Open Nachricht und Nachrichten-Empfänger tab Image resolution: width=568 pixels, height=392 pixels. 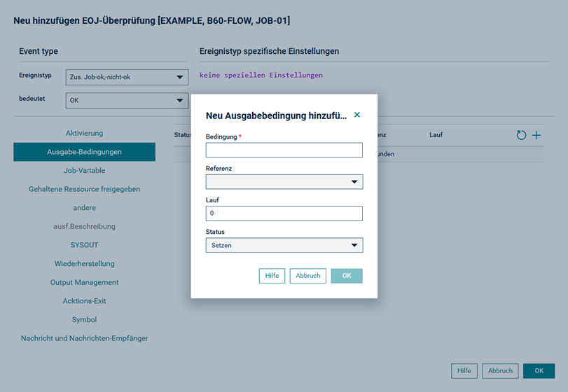[85, 338]
